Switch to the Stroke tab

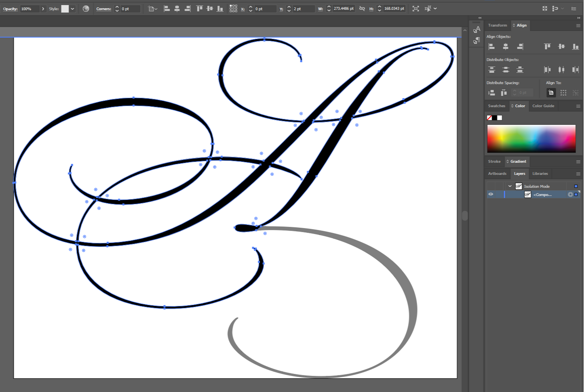pos(494,161)
